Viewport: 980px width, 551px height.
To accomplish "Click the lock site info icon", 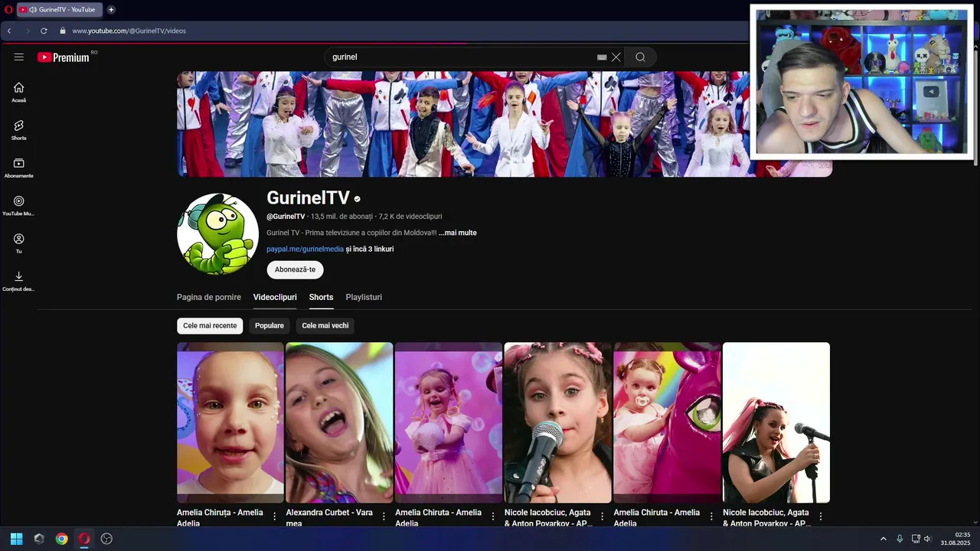I will (x=63, y=31).
